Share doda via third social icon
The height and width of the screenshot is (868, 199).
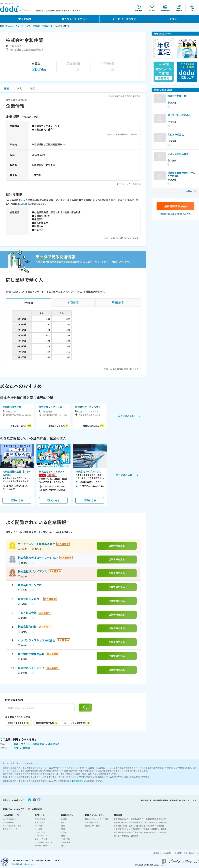pos(39,800)
